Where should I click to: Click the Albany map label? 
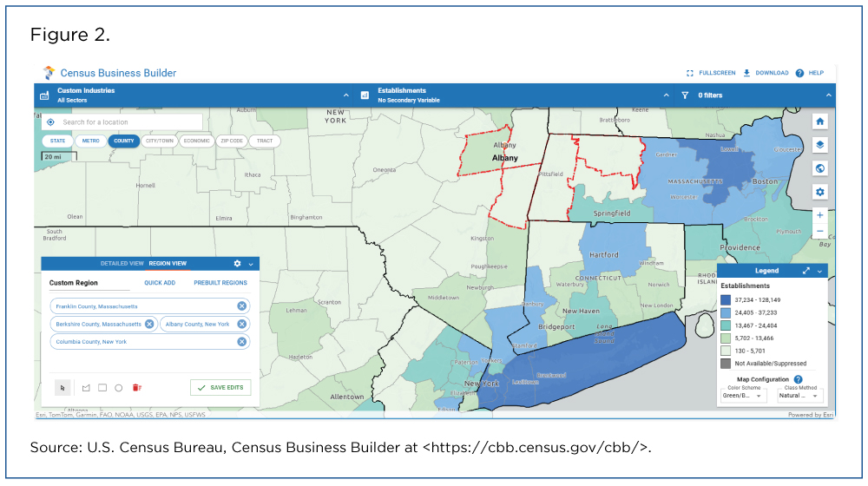(x=505, y=158)
